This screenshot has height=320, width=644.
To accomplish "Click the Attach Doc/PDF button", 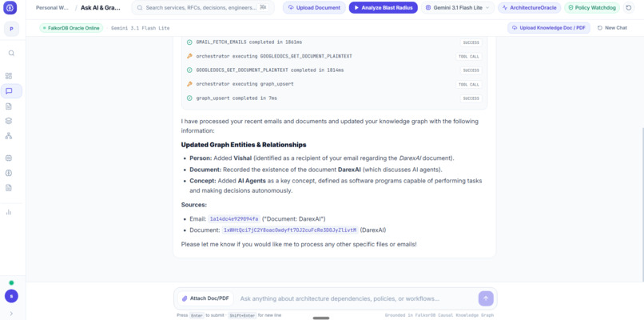I will [205, 298].
